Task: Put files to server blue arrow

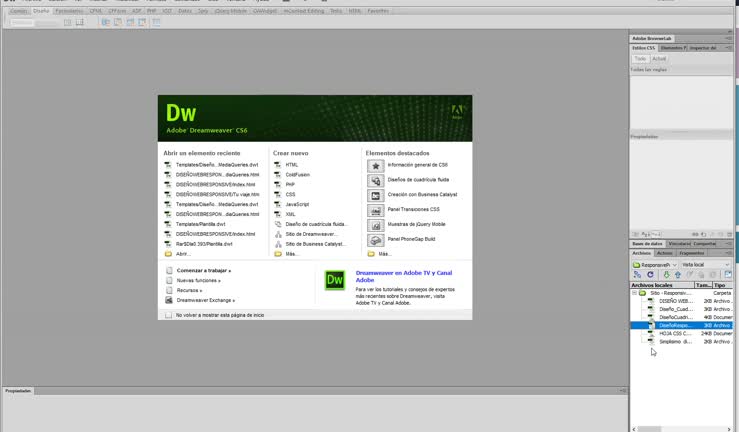Action: click(x=678, y=274)
